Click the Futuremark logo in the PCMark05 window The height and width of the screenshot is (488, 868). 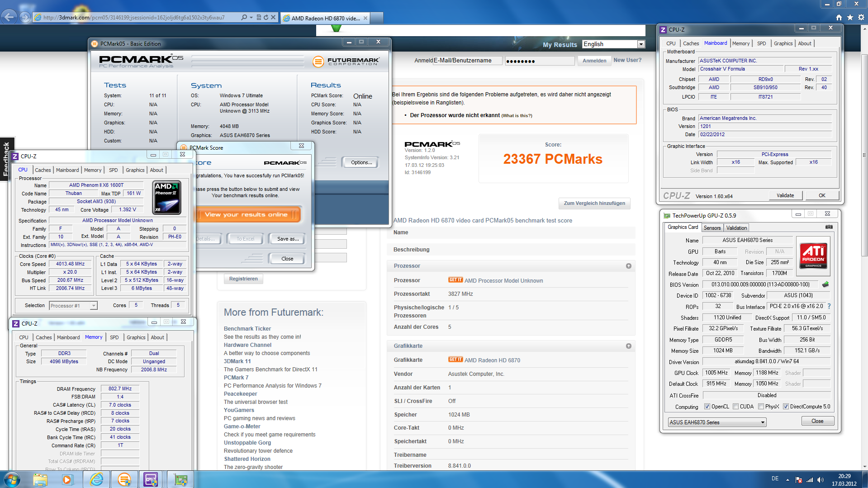[346, 61]
